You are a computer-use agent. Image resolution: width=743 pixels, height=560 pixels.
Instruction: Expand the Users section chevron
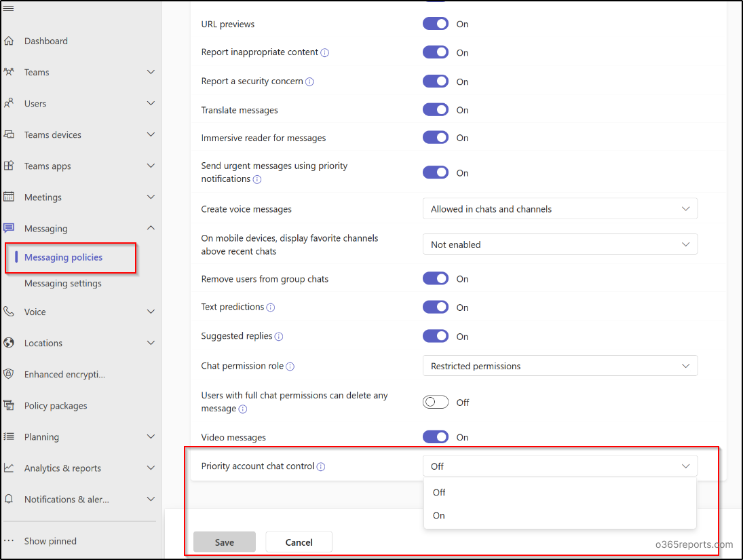coord(151,103)
